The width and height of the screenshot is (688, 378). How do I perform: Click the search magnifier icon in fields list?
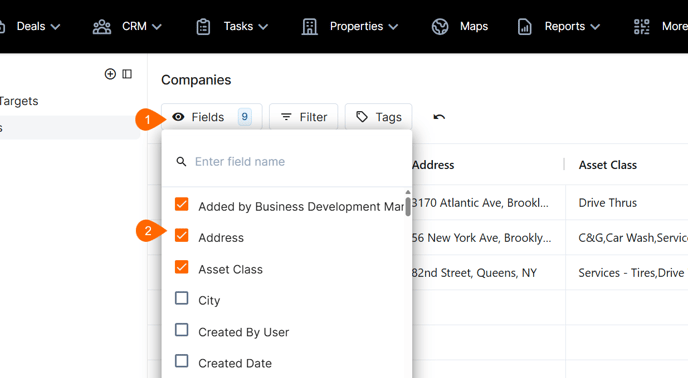pos(181,162)
